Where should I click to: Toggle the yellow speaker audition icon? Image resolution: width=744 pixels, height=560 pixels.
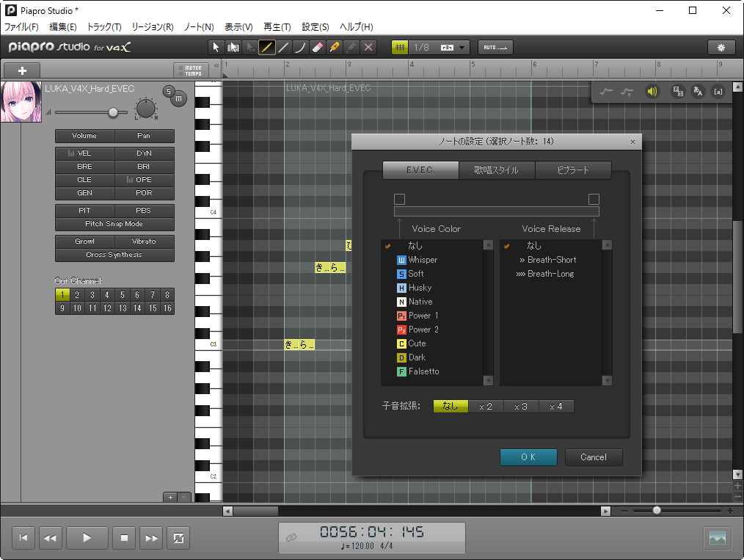pyautogui.click(x=652, y=92)
